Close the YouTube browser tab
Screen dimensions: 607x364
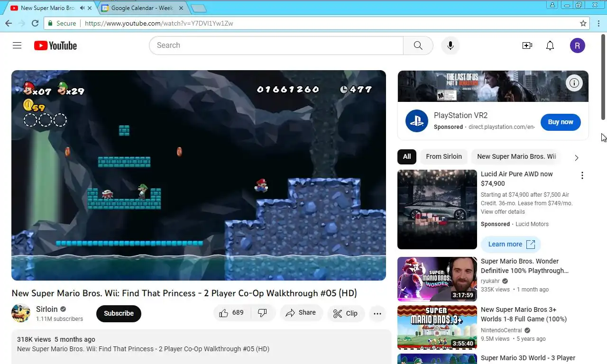point(90,8)
